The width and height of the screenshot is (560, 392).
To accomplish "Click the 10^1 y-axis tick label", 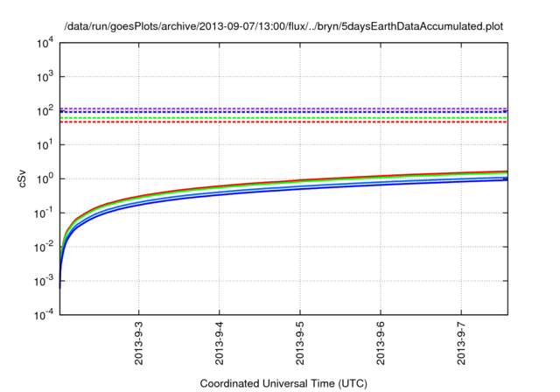I will [x=45, y=144].
